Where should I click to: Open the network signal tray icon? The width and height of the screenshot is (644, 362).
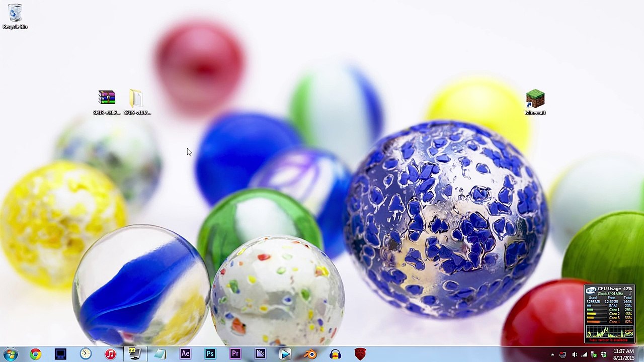pyautogui.click(x=584, y=354)
